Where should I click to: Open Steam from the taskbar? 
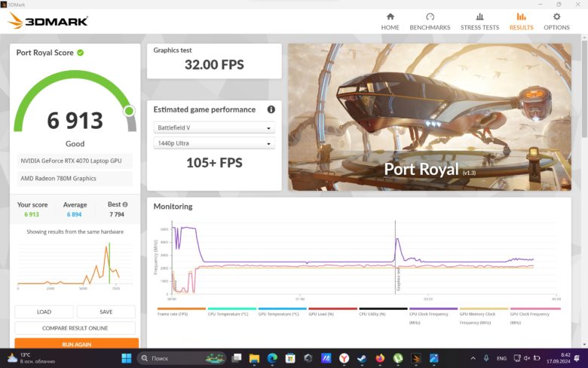pyautogui.click(x=362, y=359)
